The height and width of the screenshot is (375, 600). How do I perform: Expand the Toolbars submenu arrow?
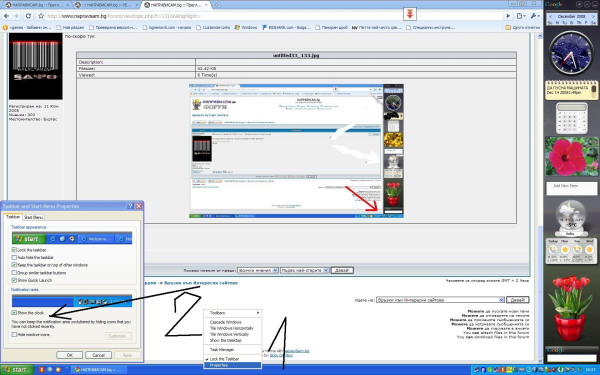[x=258, y=313]
